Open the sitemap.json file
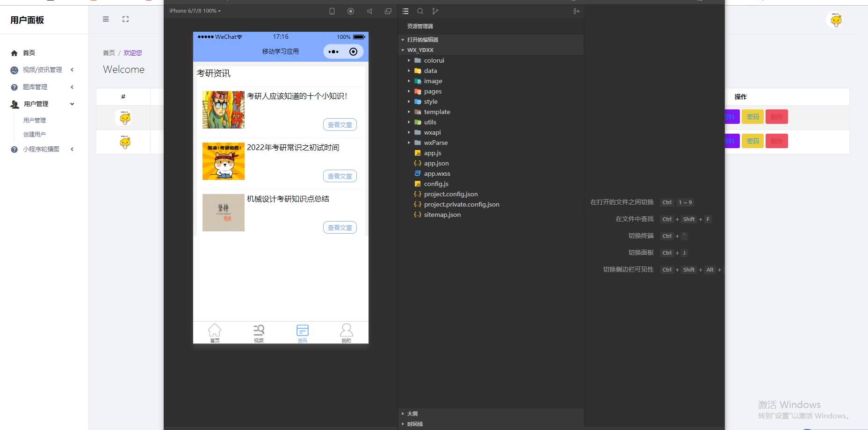This screenshot has width=868, height=430. (x=491, y=215)
